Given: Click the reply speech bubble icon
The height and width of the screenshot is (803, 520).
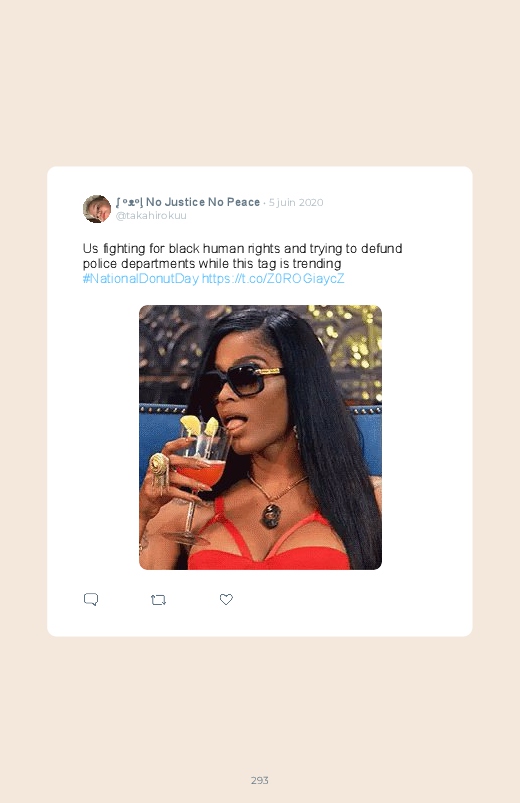Looking at the screenshot, I should point(91,599).
